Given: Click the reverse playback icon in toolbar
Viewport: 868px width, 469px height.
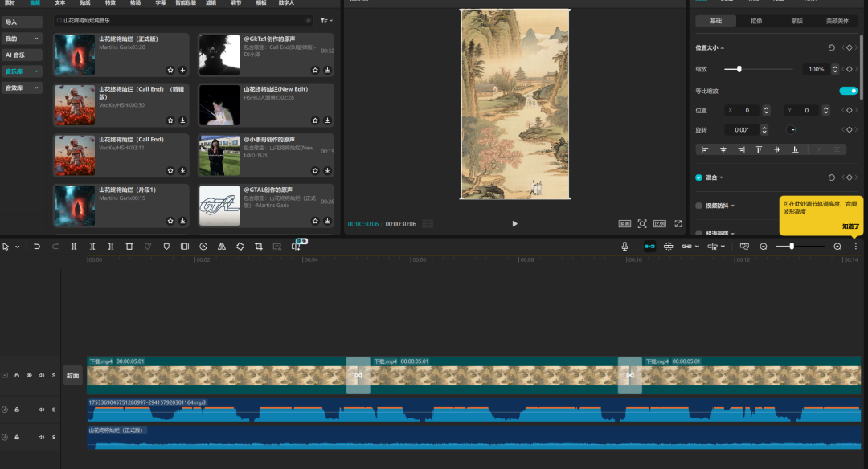Looking at the screenshot, I should coord(203,247).
